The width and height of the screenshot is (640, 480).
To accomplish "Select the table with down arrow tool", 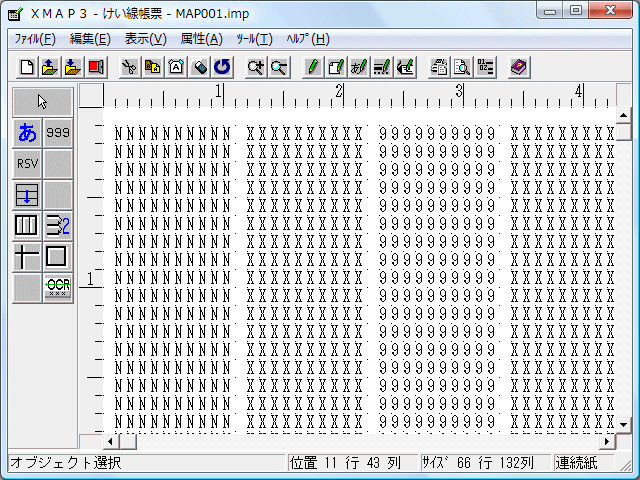I will click(27, 195).
